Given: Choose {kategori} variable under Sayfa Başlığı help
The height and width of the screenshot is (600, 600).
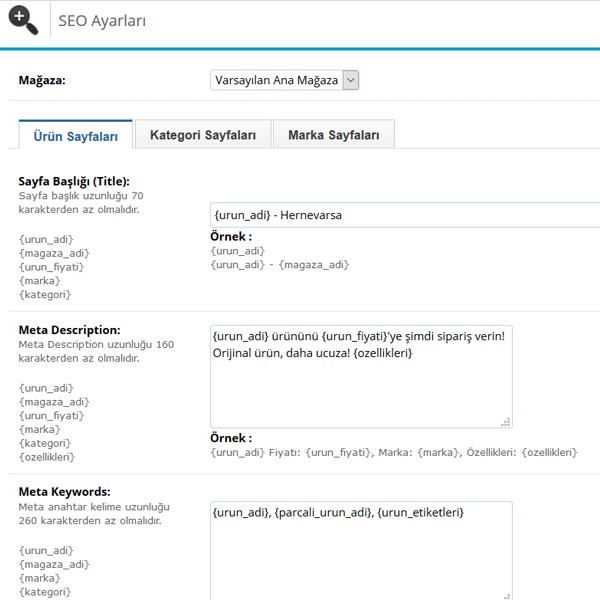Looking at the screenshot, I should [x=44, y=295].
